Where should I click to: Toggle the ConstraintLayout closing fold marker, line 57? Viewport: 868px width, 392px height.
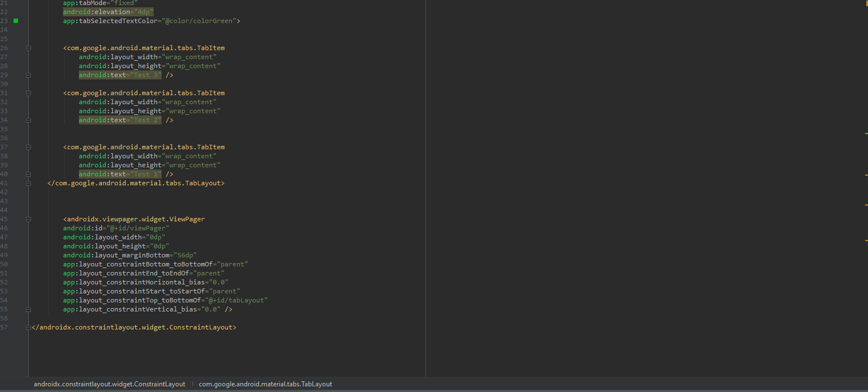28,327
